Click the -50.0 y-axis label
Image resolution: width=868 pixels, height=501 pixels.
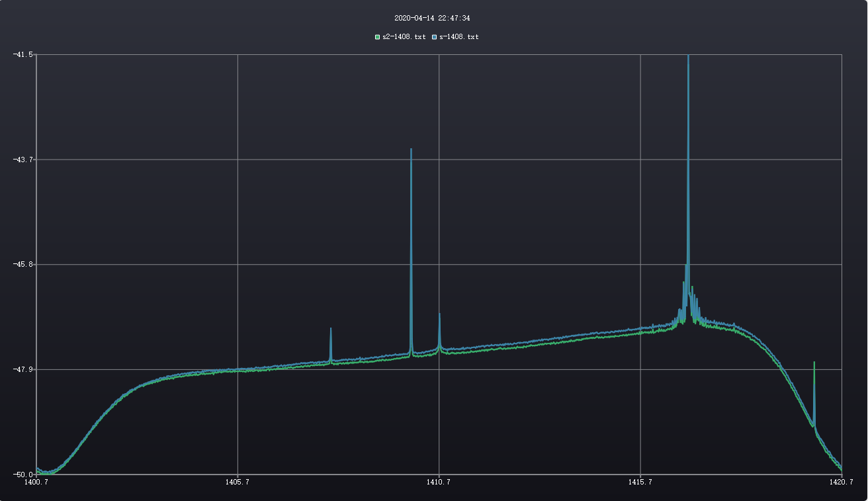23,475
